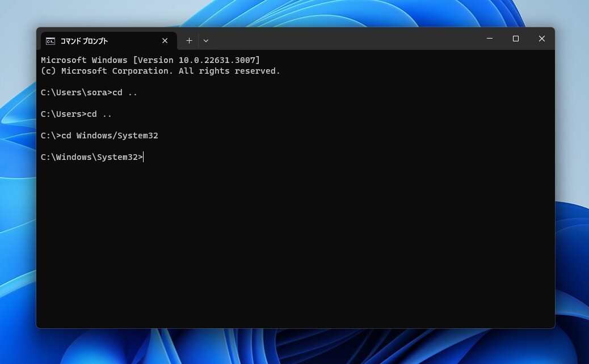Click the plus icon to open new tab
Image resolution: width=589 pixels, height=364 pixels.
pos(189,40)
